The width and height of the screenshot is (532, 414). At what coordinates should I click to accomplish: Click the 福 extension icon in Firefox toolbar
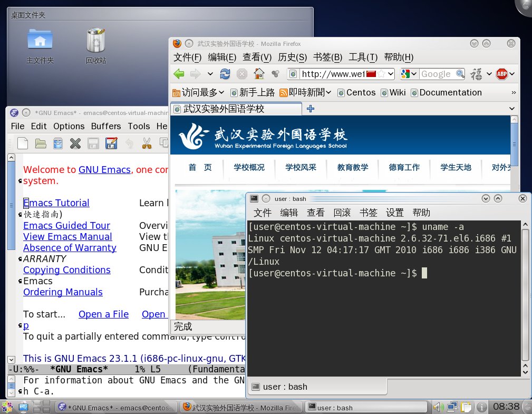tap(476, 74)
